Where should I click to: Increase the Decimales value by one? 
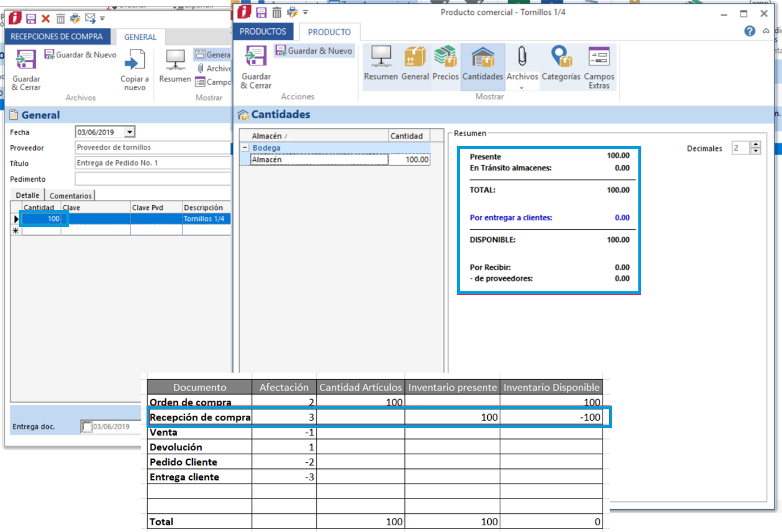755,145
